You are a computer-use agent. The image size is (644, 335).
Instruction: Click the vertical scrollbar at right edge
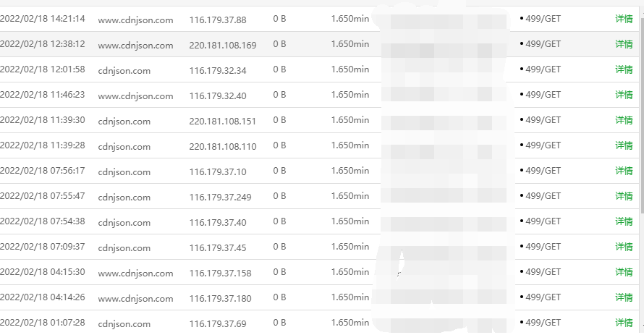click(641, 109)
